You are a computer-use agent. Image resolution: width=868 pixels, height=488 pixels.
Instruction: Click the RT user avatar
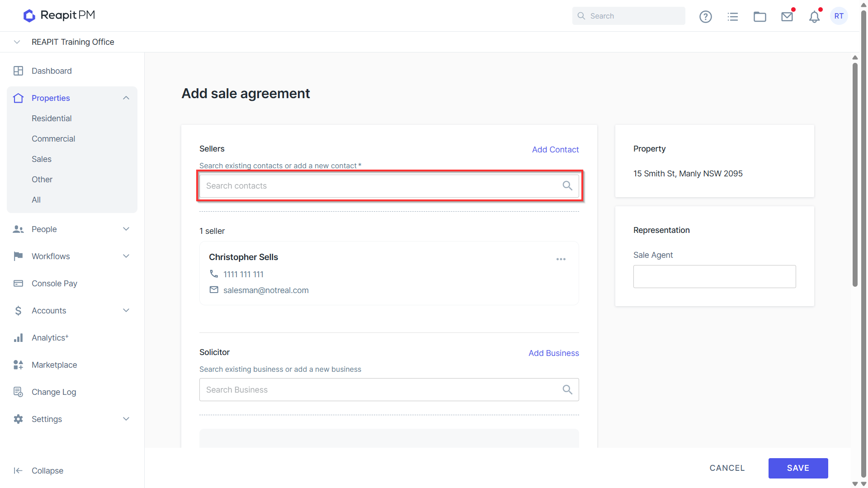pyautogui.click(x=839, y=16)
